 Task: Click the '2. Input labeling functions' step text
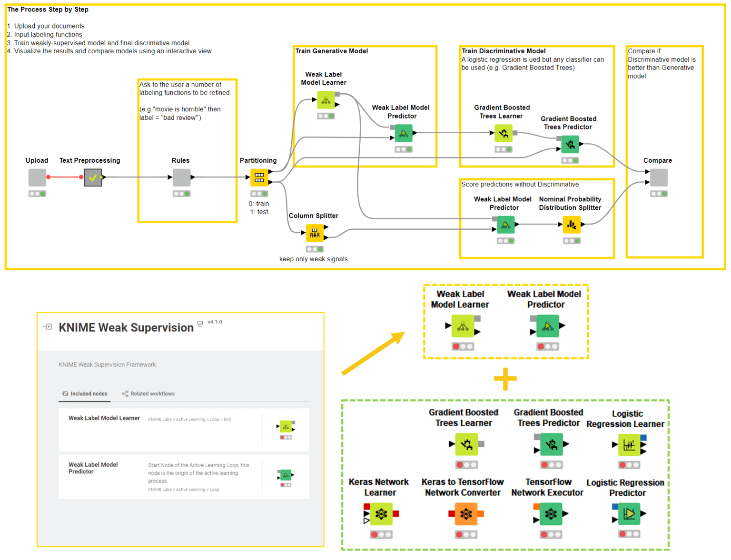(x=45, y=34)
